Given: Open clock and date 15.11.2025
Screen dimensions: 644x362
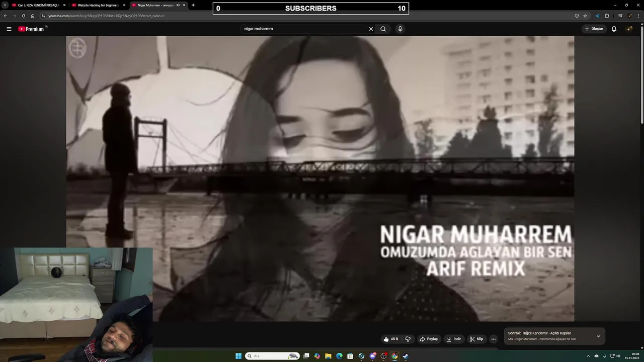Looking at the screenshot, I should [632, 356].
